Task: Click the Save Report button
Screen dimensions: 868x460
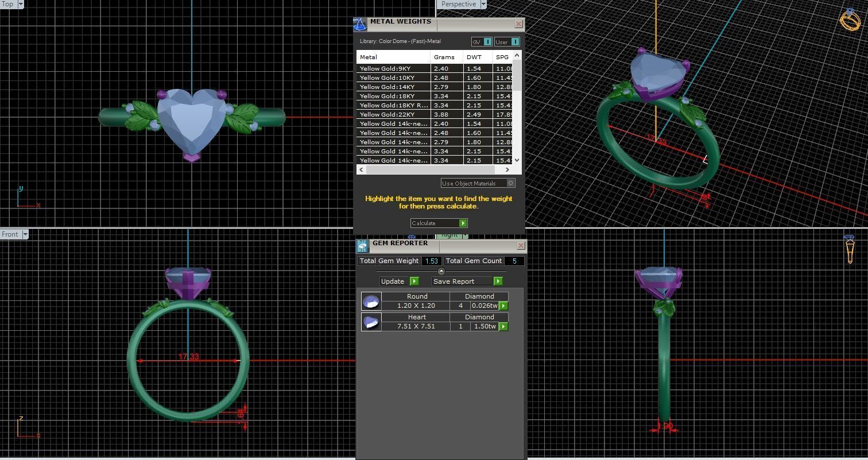Action: [467, 281]
